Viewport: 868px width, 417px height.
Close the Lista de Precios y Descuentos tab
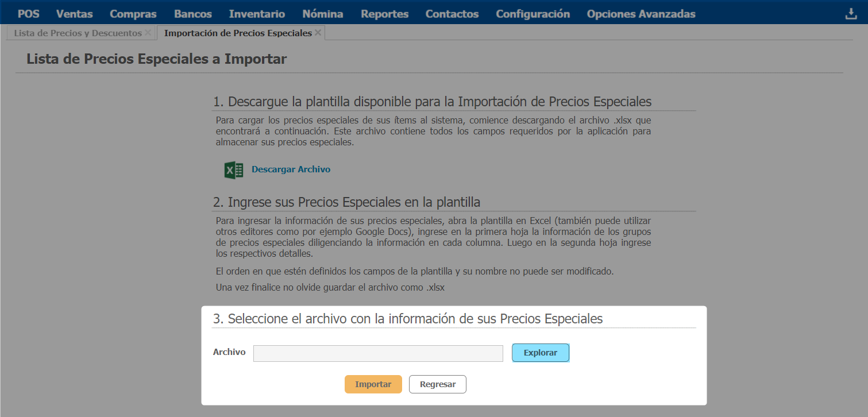pos(148,33)
